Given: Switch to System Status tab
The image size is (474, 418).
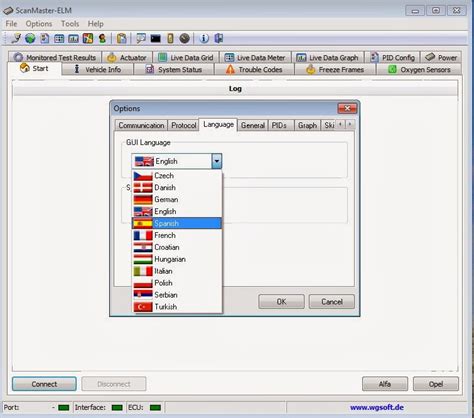Looking at the screenshot, I should 174,69.
